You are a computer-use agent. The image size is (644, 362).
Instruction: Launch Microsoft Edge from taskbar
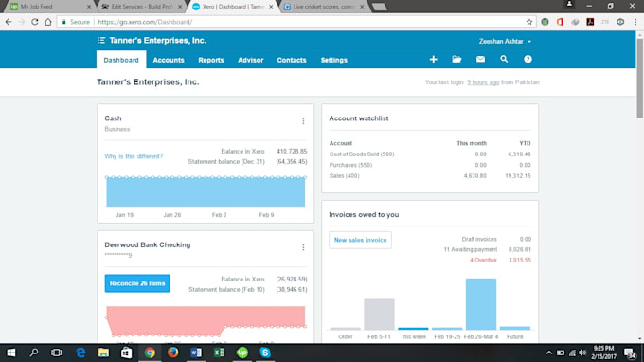[80, 353]
